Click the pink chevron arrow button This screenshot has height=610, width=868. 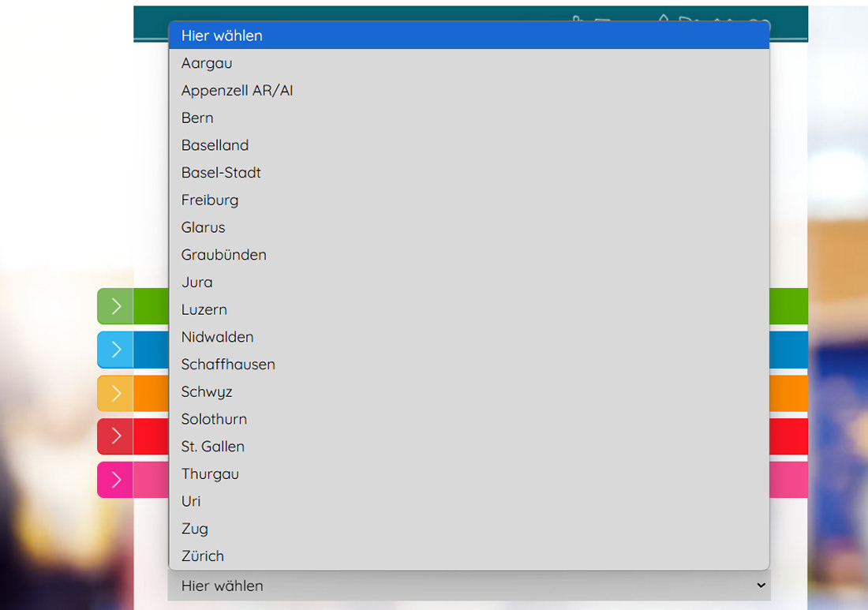pos(116,480)
